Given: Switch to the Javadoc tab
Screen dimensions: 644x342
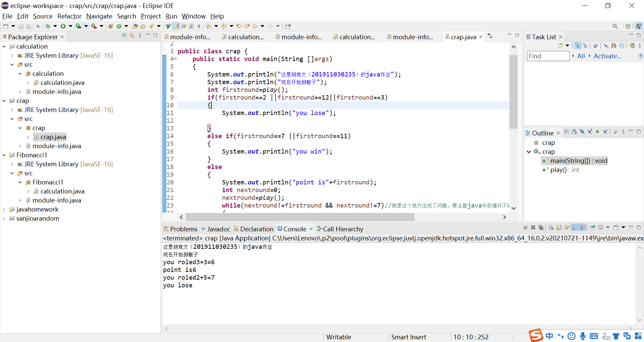Looking at the screenshot, I should [x=216, y=229].
